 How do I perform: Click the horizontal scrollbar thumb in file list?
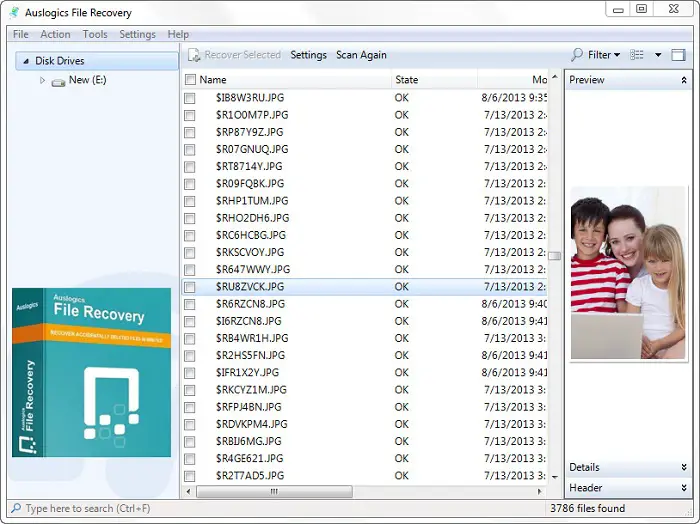point(274,492)
